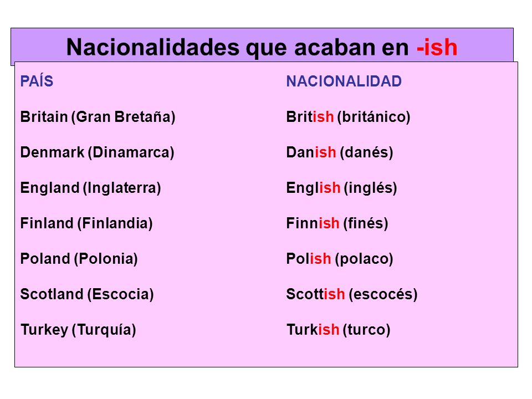Select the 'Poland (Polonia)' entry
The width and height of the screenshot is (532, 399).
click(x=79, y=259)
